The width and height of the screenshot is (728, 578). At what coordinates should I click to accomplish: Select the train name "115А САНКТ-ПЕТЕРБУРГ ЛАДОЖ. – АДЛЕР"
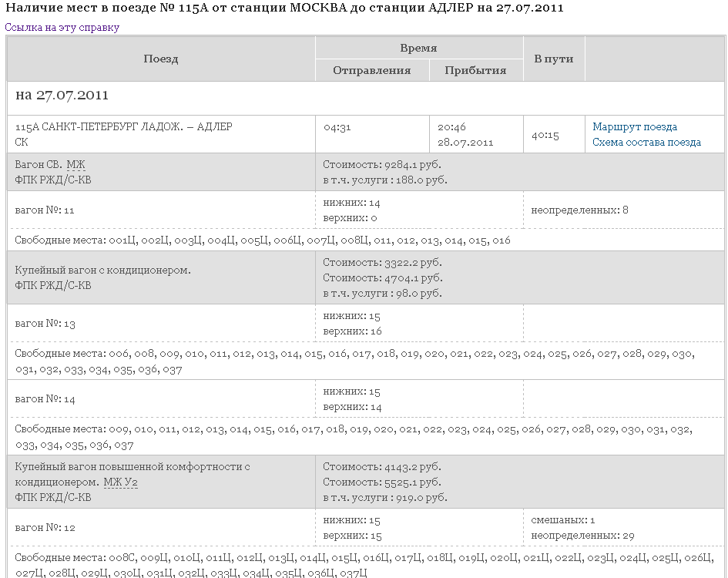[123, 126]
